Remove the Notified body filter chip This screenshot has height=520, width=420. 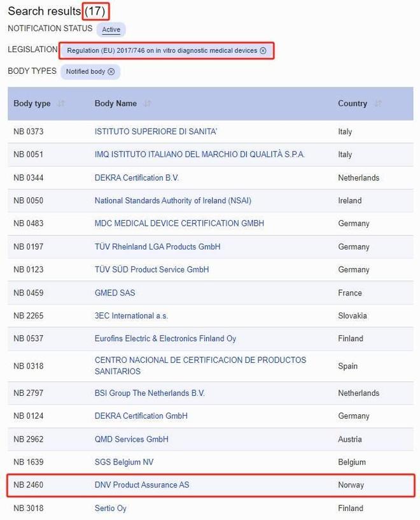coord(111,71)
